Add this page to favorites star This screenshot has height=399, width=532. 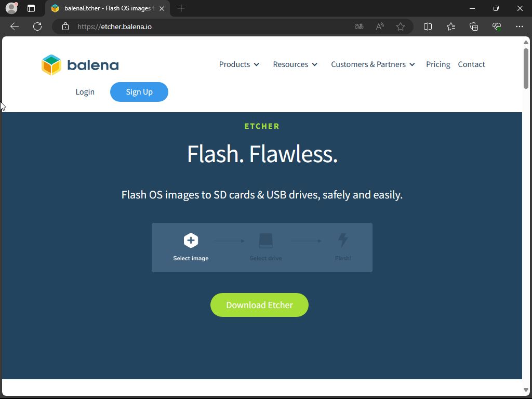[401, 26]
